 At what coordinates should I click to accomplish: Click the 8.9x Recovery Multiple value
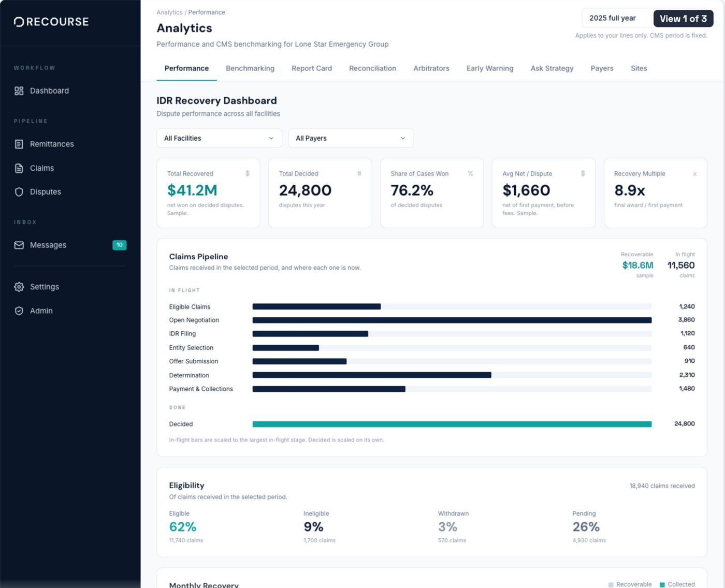pos(630,190)
